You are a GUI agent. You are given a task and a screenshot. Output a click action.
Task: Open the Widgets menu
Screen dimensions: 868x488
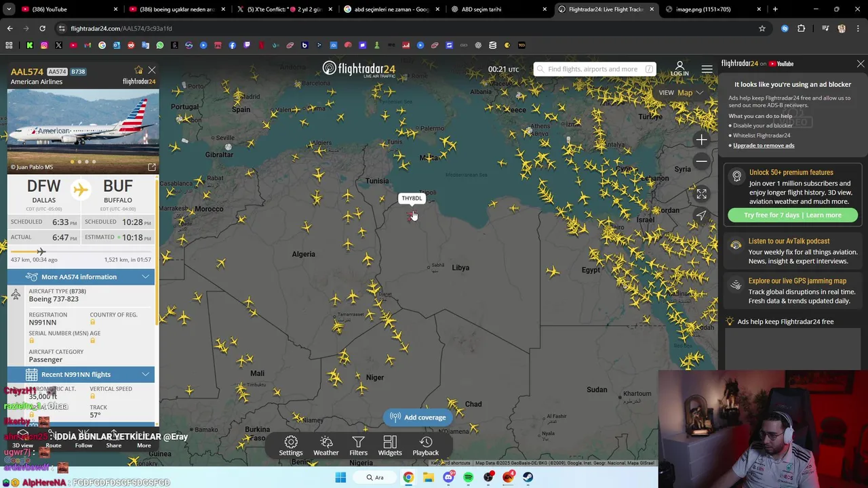(x=390, y=446)
